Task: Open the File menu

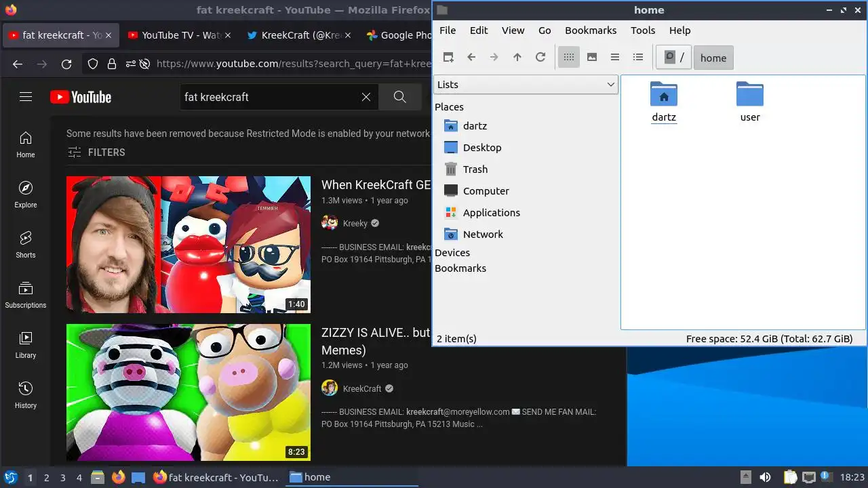Action: [x=448, y=30]
